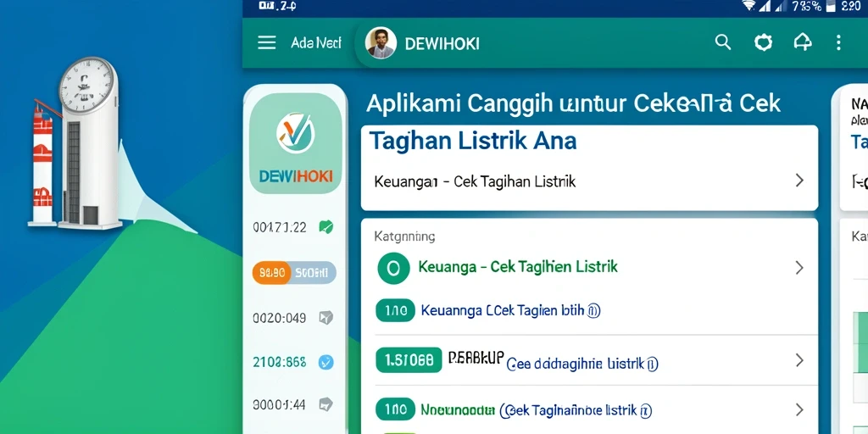Click the green icon beside 00171.22

326,227
